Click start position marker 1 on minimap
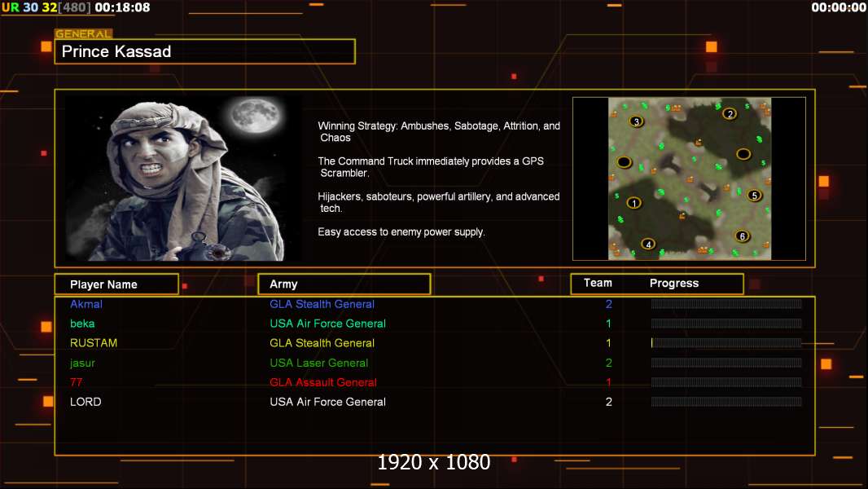Viewport: 868px width, 489px height. [633, 203]
